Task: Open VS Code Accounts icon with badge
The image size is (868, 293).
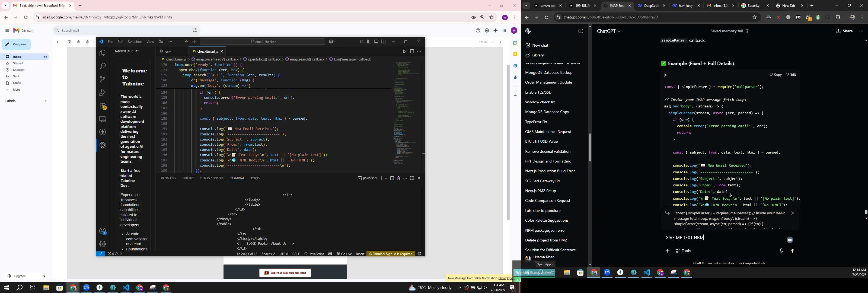Action: [x=103, y=231]
